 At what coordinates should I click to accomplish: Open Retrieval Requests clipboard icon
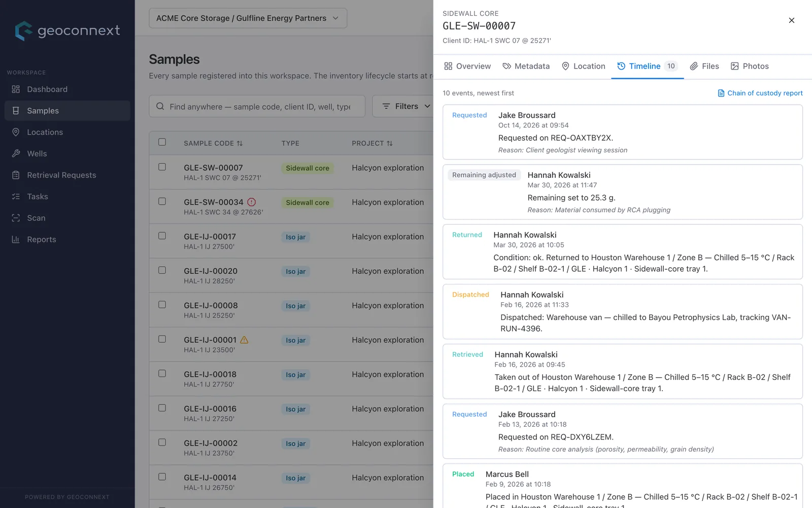click(x=16, y=175)
